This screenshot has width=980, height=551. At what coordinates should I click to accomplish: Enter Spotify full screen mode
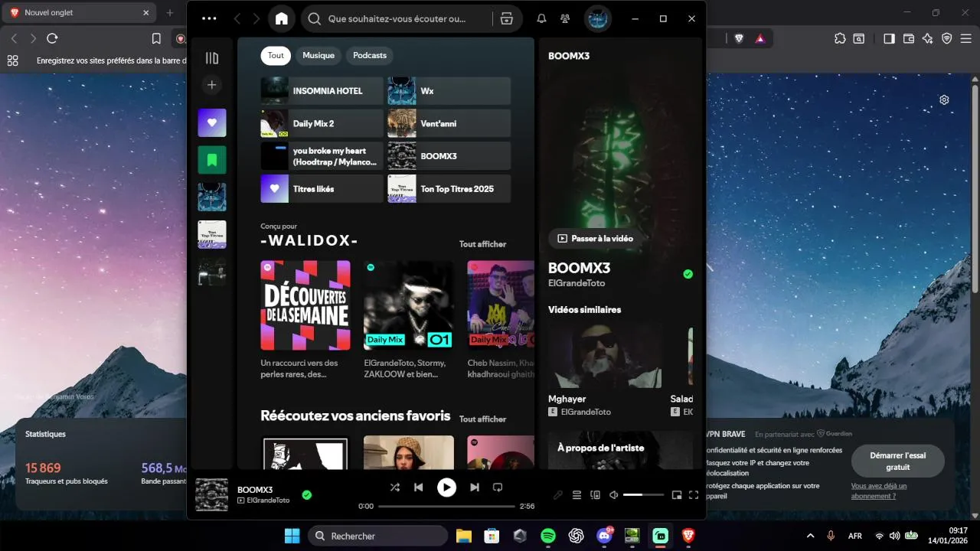pyautogui.click(x=694, y=495)
